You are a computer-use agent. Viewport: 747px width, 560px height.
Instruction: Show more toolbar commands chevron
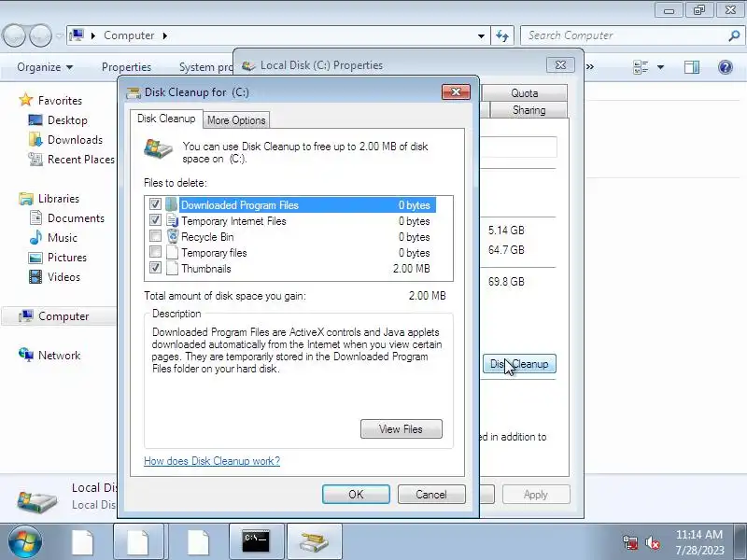[590, 66]
